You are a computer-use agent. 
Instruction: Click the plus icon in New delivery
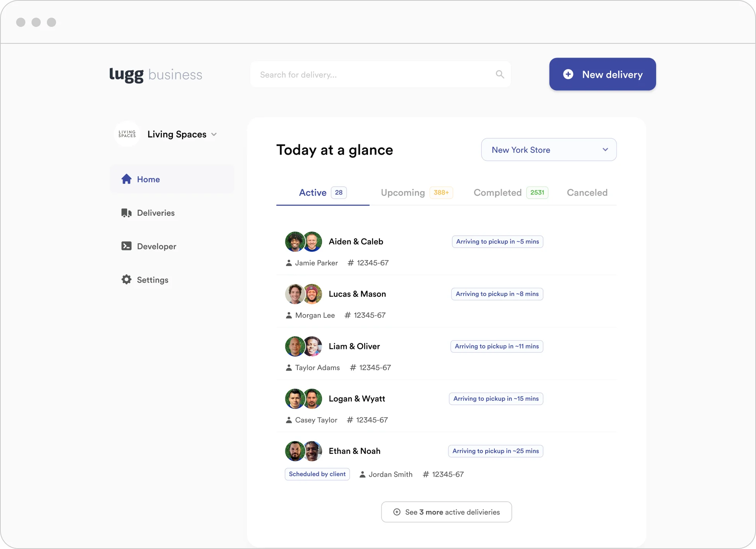tap(568, 74)
